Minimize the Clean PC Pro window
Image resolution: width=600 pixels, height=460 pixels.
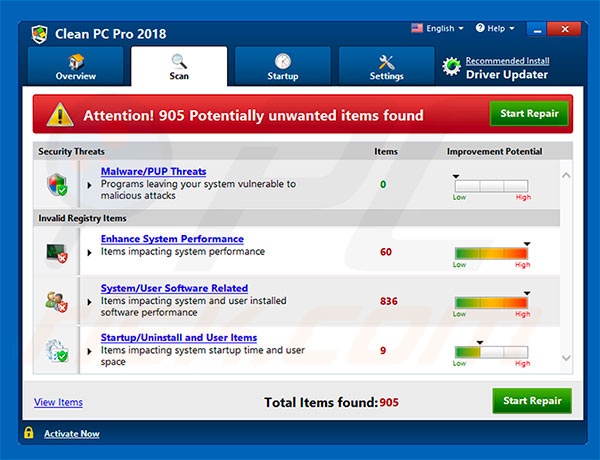point(537,29)
